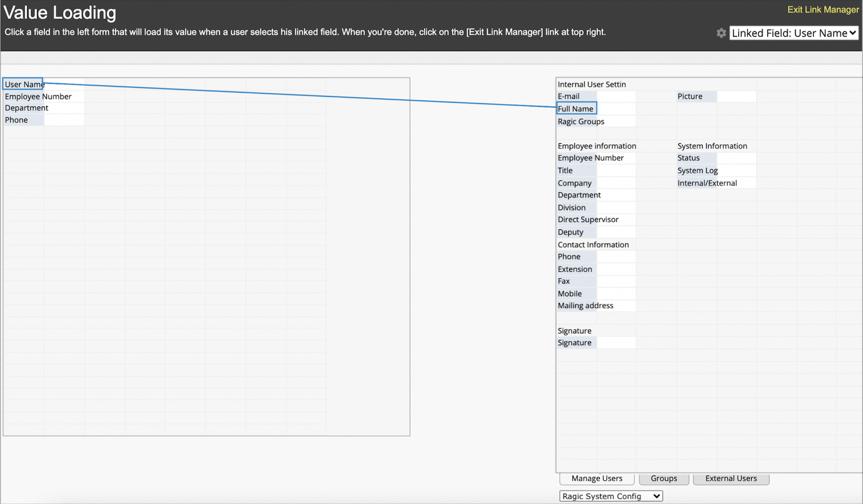Select Department field in left form

(x=26, y=108)
